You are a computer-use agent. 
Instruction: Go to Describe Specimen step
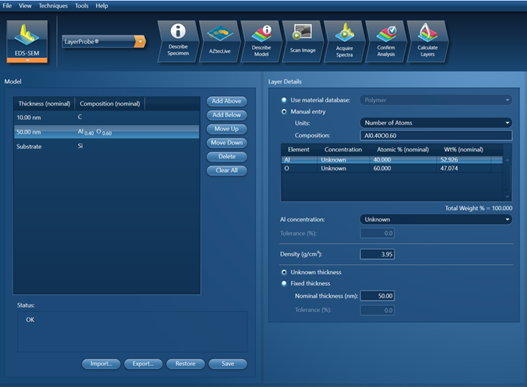178,41
